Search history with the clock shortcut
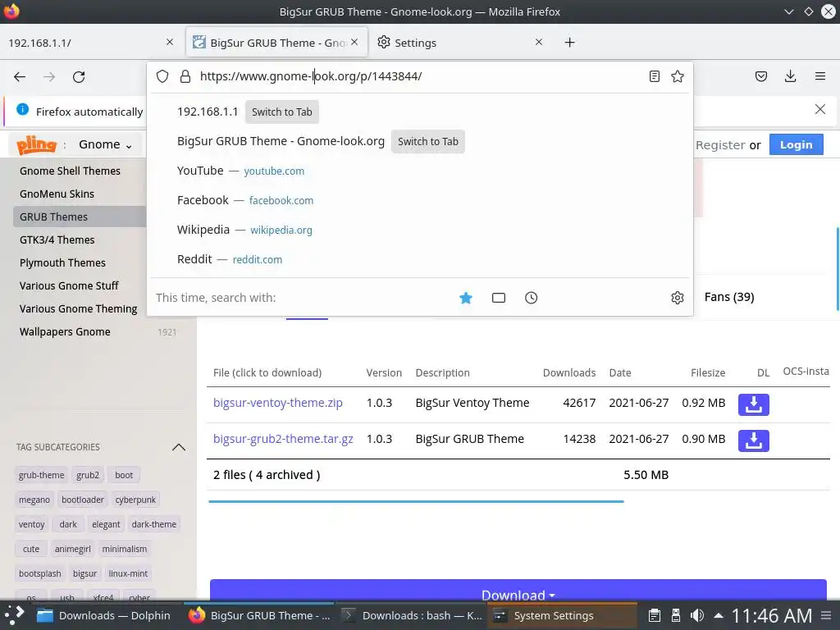 point(531,298)
